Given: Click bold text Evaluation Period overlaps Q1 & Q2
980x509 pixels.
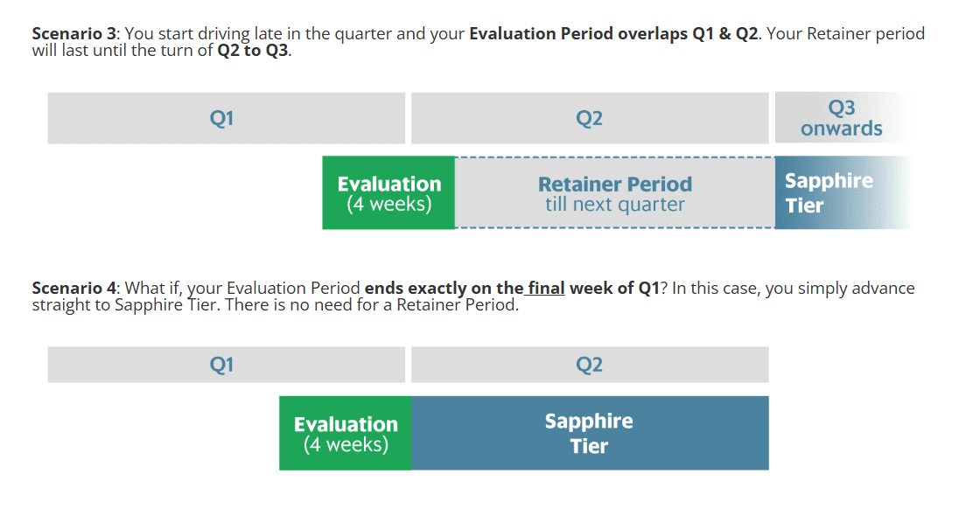Looking at the screenshot, I should 613,34.
